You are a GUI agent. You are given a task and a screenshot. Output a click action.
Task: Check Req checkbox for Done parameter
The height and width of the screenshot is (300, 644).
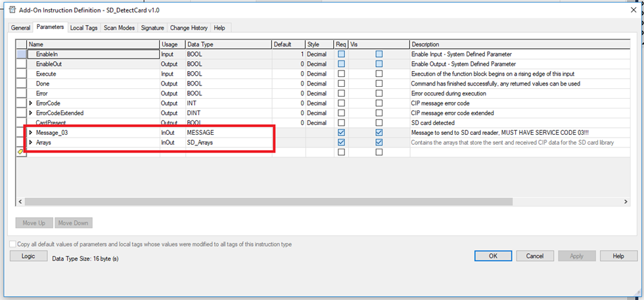pos(340,84)
